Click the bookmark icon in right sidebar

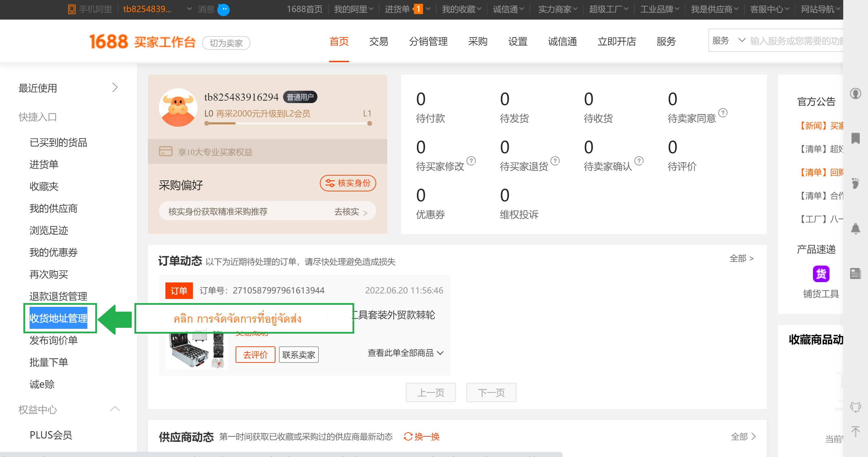856,138
